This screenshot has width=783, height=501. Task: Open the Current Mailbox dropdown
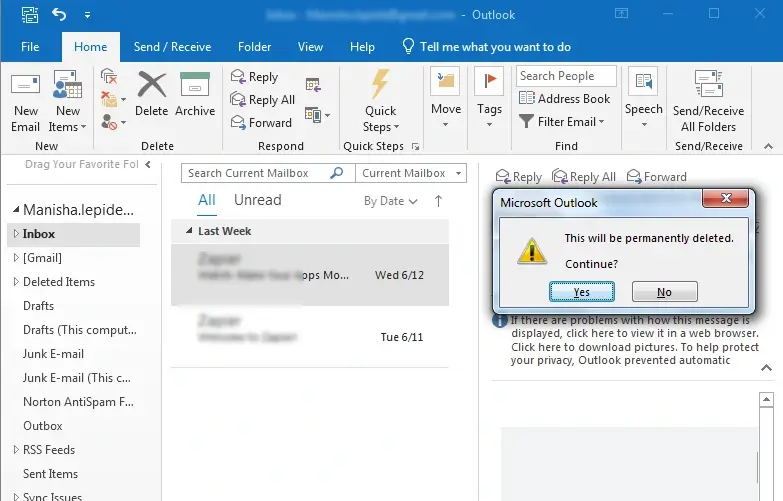[x=412, y=173]
